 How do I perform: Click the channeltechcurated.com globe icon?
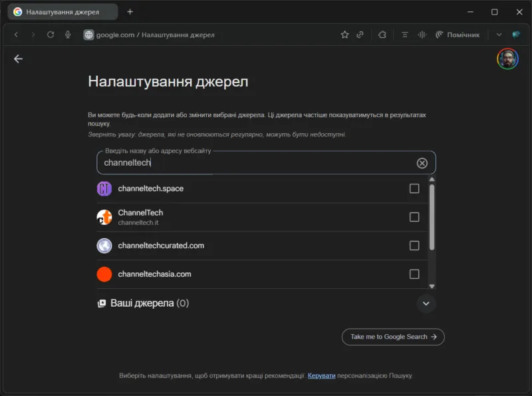[104, 246]
